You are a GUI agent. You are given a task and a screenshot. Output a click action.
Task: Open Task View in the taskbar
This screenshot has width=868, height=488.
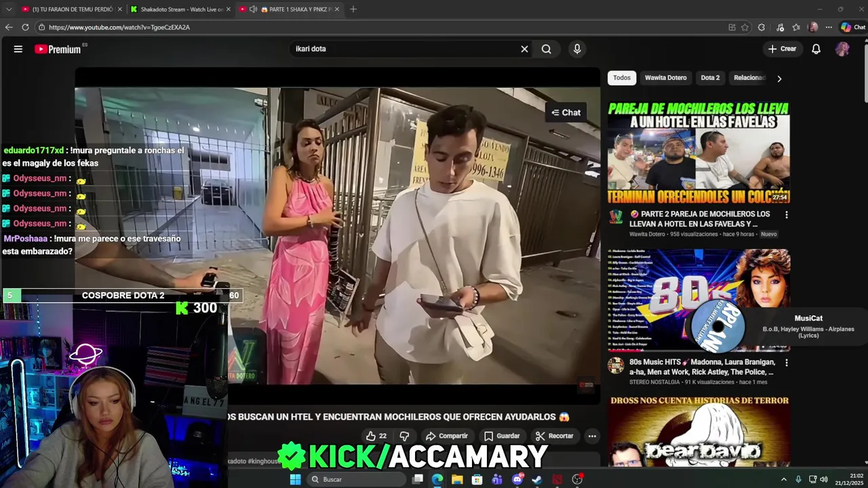tap(418, 479)
